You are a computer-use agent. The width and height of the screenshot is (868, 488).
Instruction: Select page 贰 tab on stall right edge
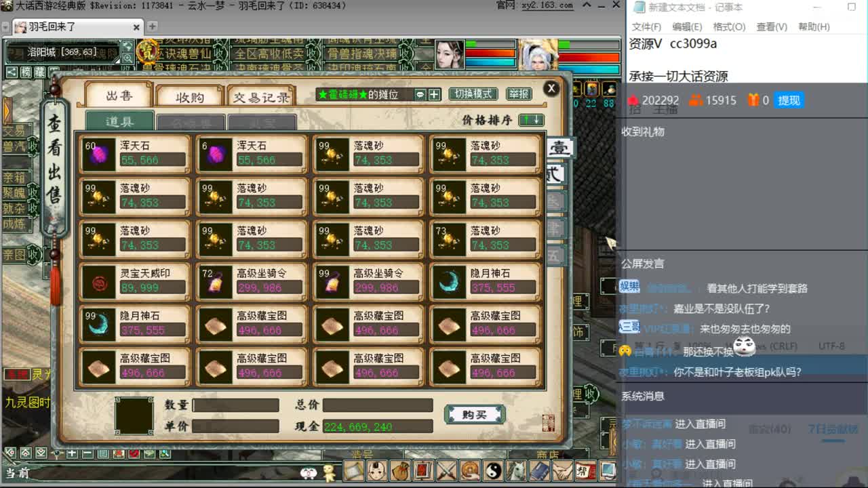[555, 174]
